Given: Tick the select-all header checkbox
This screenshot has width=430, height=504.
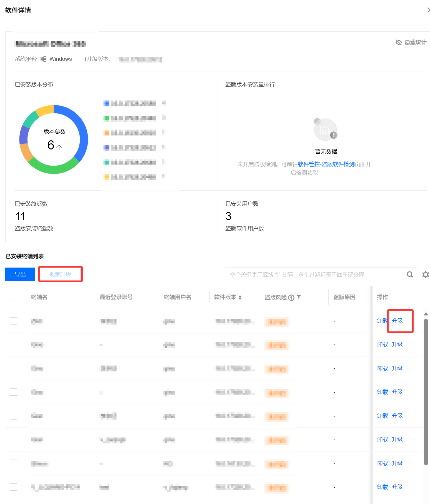Looking at the screenshot, I should coord(14,297).
